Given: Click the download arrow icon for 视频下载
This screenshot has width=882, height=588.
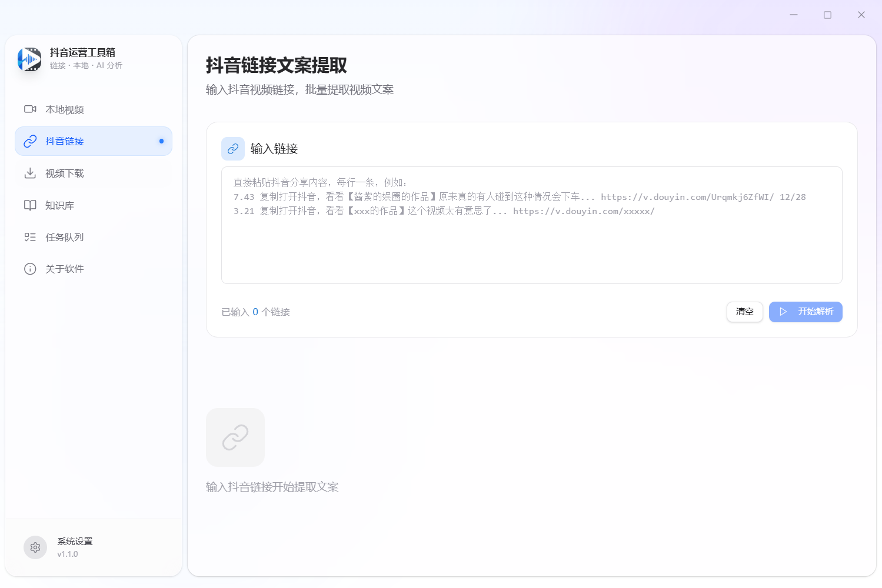Looking at the screenshot, I should tap(30, 173).
